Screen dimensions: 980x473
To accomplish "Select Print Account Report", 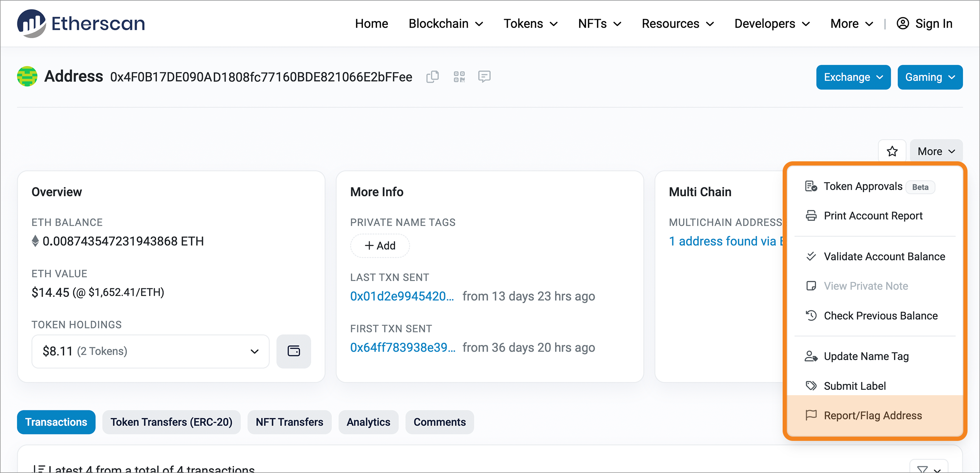I will (875, 216).
